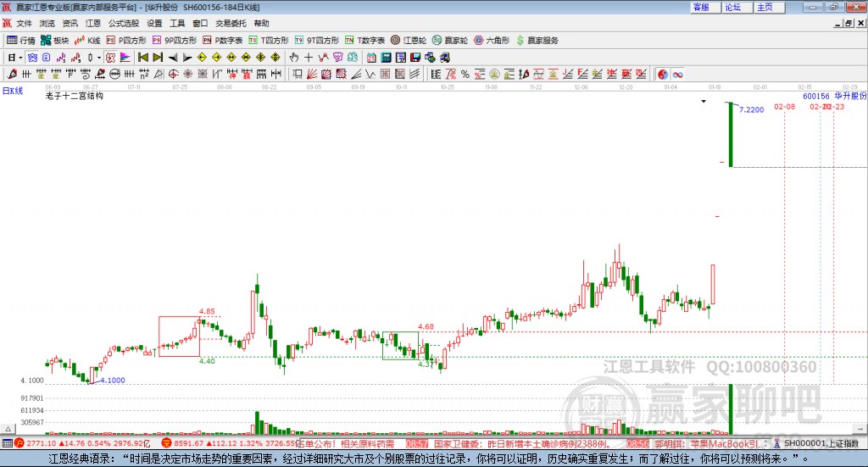The image size is (868, 467).
Task: Toggle the pressed 权 adjustment button
Action: (111, 58)
